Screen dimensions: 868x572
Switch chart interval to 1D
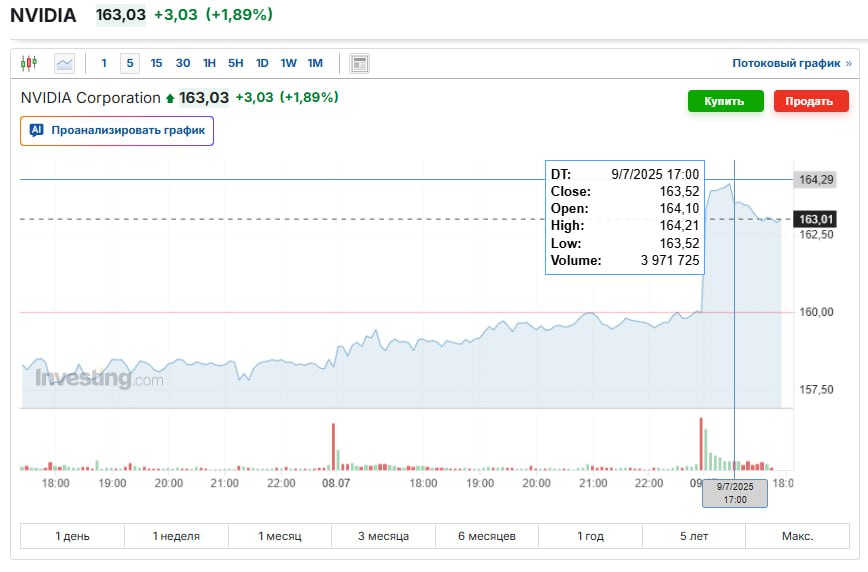pyautogui.click(x=262, y=63)
